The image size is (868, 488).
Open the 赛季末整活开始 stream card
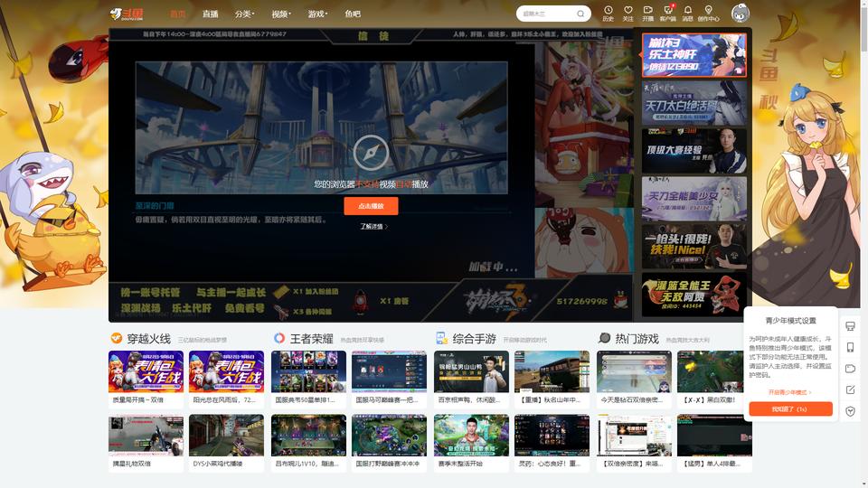[x=471, y=443]
